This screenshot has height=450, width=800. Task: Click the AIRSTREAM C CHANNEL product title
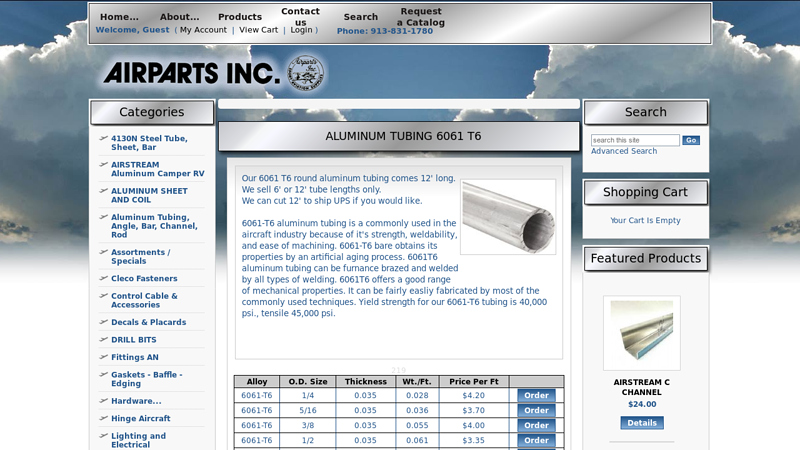pos(642,387)
